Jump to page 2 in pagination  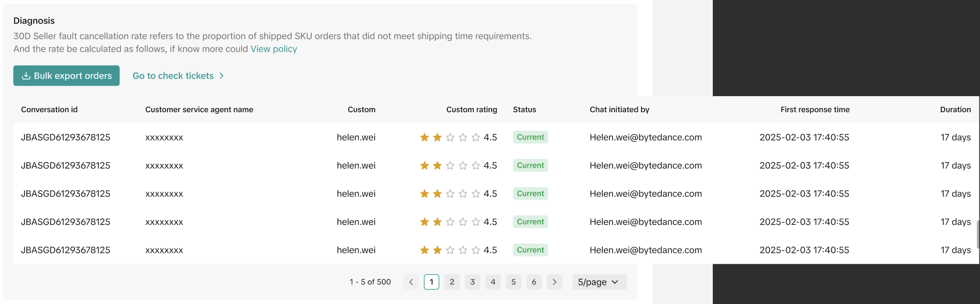pos(452,282)
